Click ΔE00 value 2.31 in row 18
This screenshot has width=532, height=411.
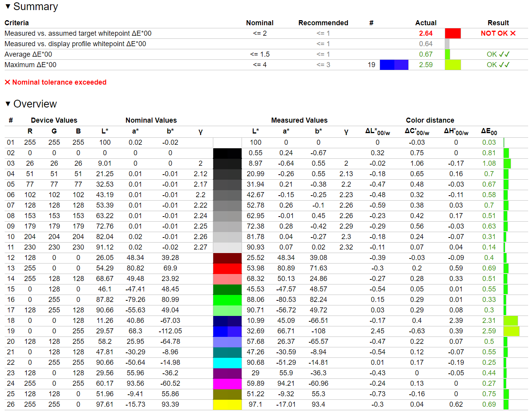[489, 321]
